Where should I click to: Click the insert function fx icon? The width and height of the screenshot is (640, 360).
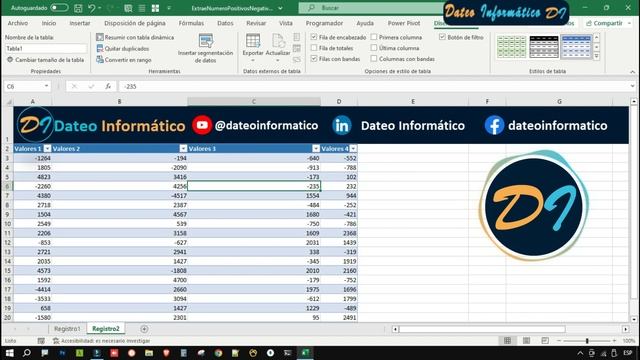[x=108, y=86]
